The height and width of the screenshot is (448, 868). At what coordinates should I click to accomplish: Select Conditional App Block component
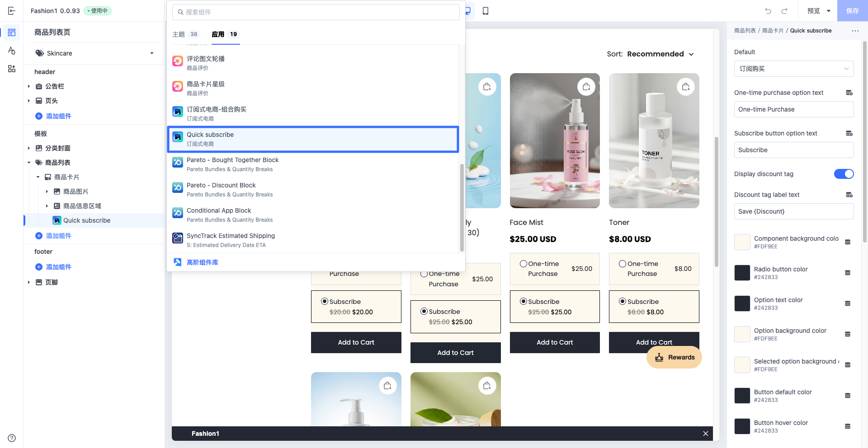tap(313, 215)
